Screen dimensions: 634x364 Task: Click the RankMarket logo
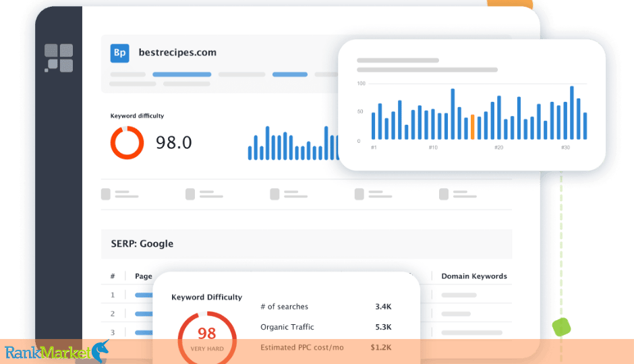tap(57, 351)
